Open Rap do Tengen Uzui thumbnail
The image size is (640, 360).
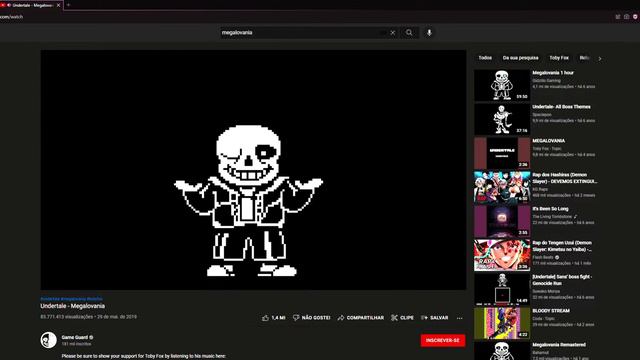point(502,255)
